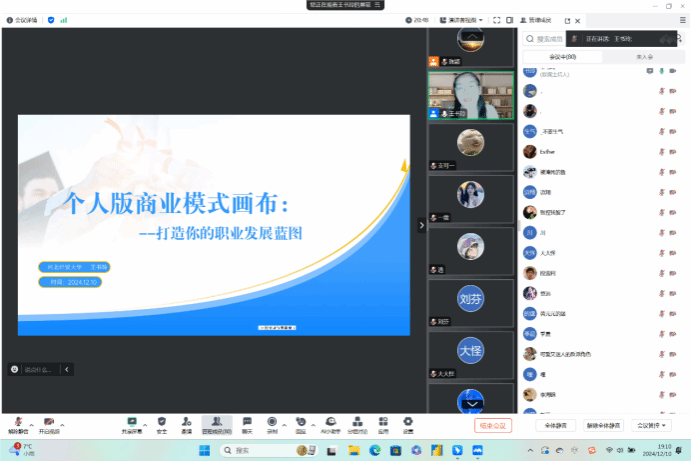Toggle camera for member 大大怪
The width and height of the screenshot is (692, 462).
pos(673,253)
